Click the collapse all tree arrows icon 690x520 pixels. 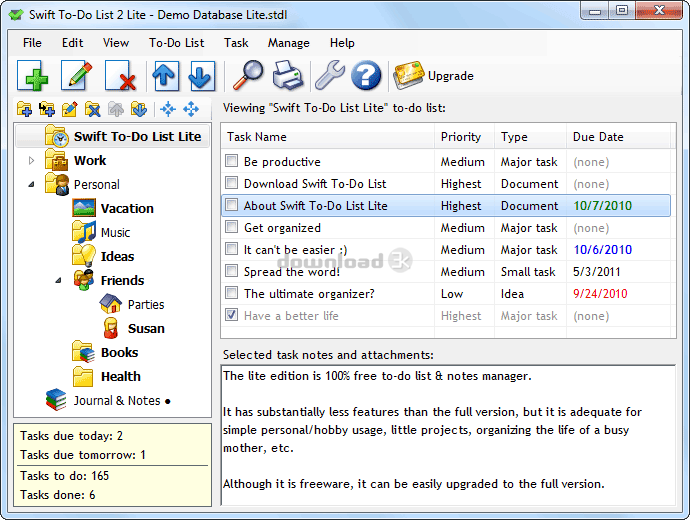tap(168, 109)
